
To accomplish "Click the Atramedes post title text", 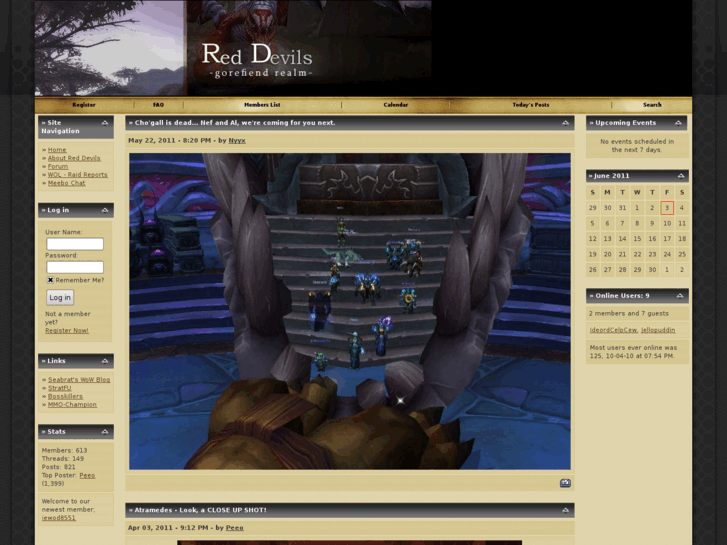I will 200,510.
